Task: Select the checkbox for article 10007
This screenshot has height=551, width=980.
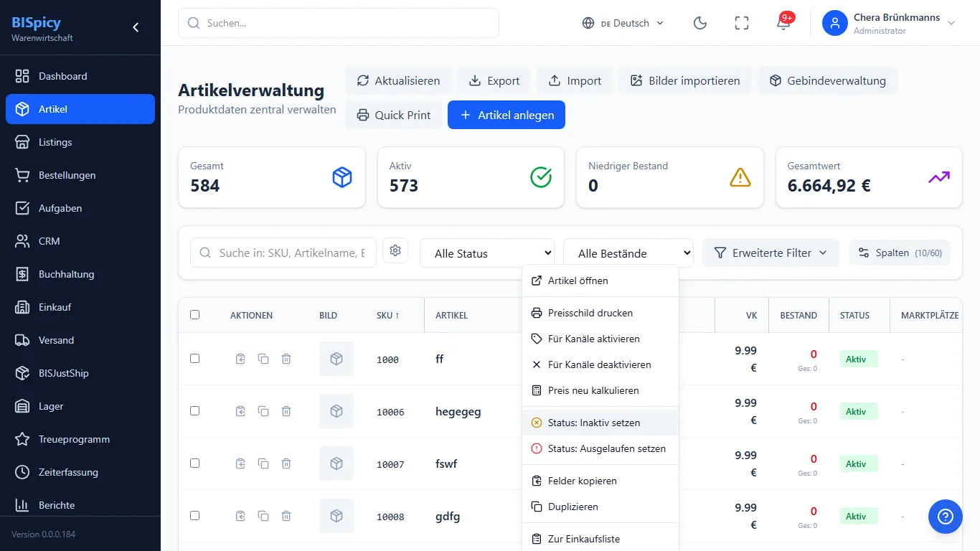Action: click(195, 463)
